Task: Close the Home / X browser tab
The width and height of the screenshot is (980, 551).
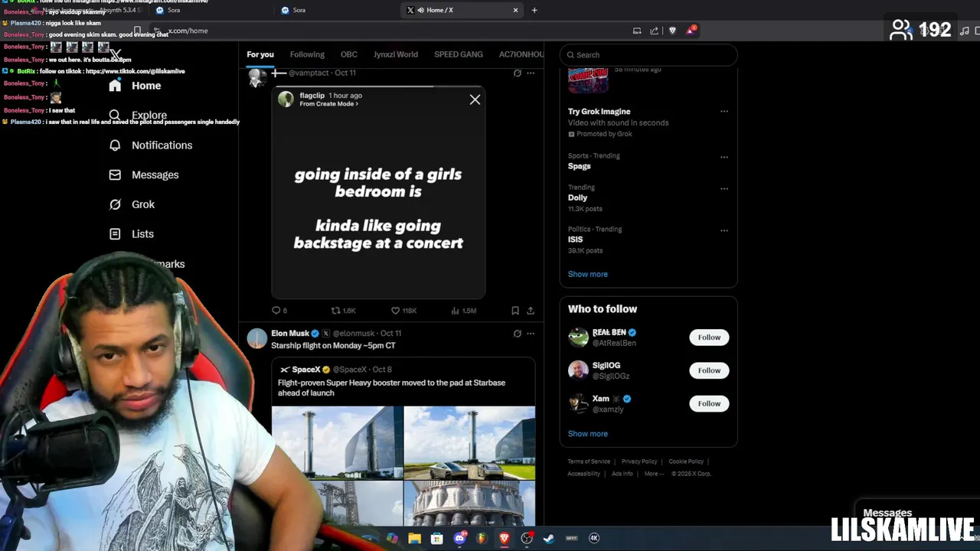Action: pos(515,10)
